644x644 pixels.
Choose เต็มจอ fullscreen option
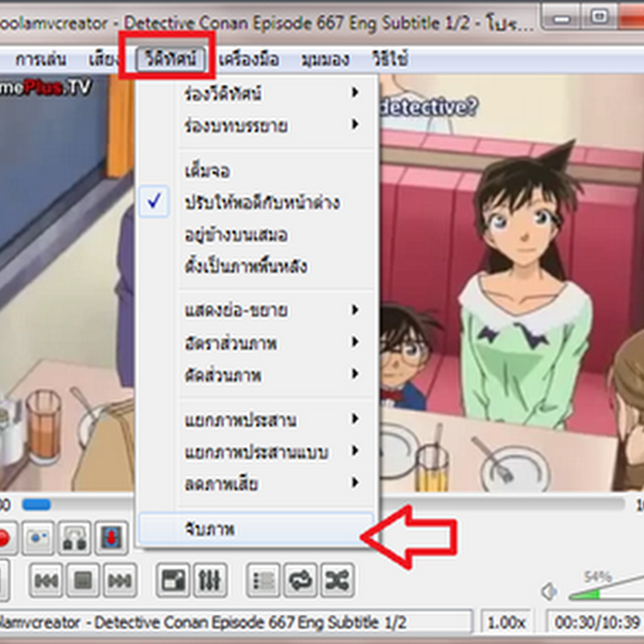coord(255,170)
